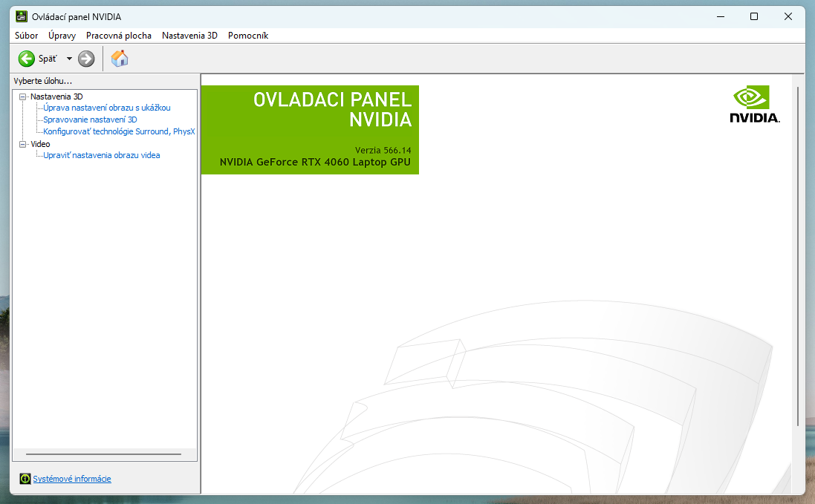Open the Systémové informácie link

point(72,479)
